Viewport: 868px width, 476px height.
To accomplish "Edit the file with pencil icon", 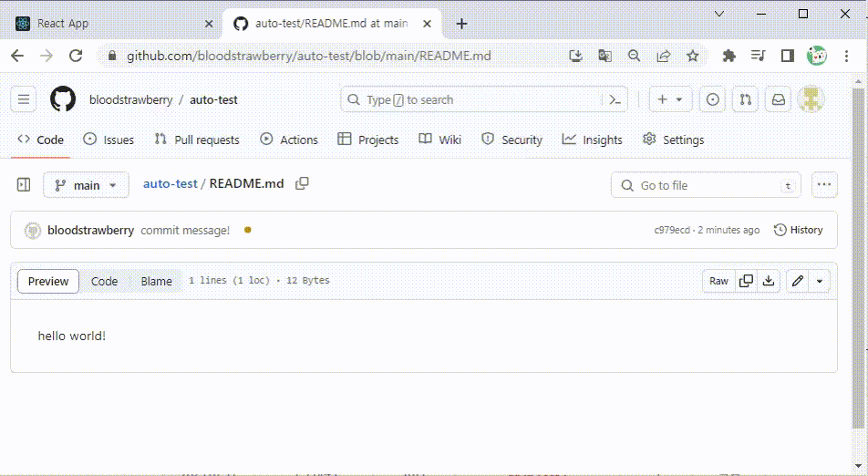I will click(798, 281).
